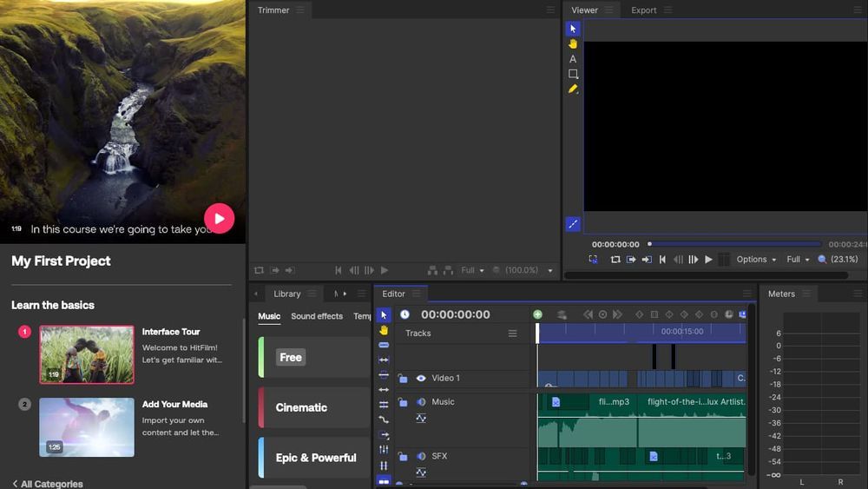Select the Text tool in the Viewer
The image size is (868, 489).
click(x=573, y=59)
